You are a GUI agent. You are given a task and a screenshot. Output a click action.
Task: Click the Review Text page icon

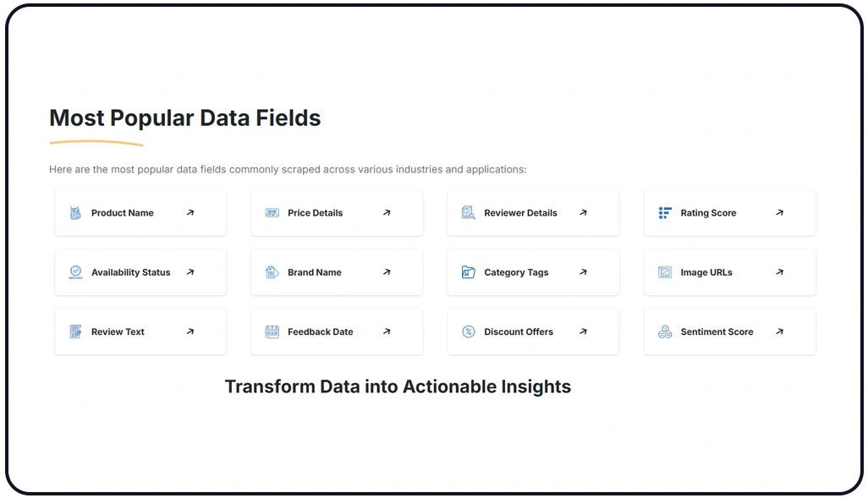point(75,331)
